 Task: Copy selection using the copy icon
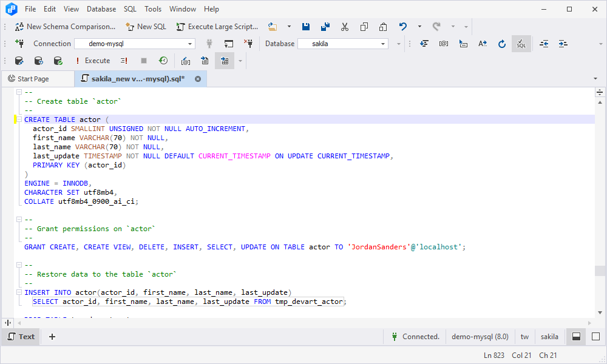point(364,26)
